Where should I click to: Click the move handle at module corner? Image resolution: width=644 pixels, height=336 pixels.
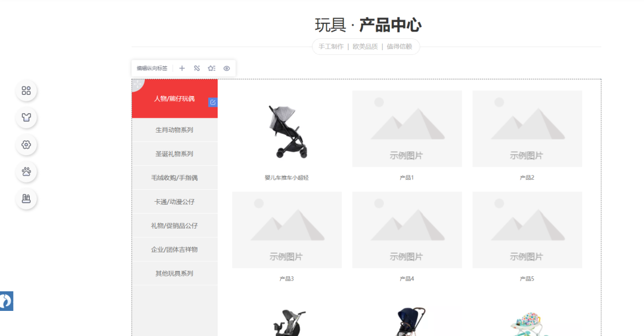[x=137, y=85]
